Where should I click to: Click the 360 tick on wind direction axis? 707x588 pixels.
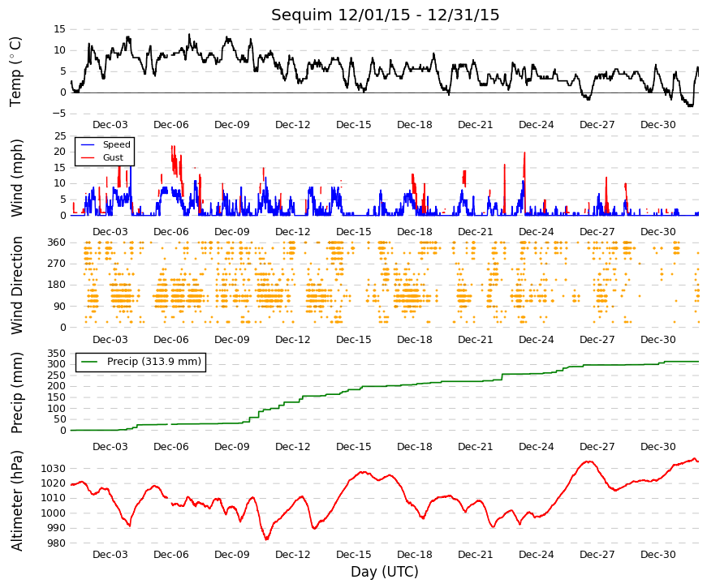tap(56, 242)
